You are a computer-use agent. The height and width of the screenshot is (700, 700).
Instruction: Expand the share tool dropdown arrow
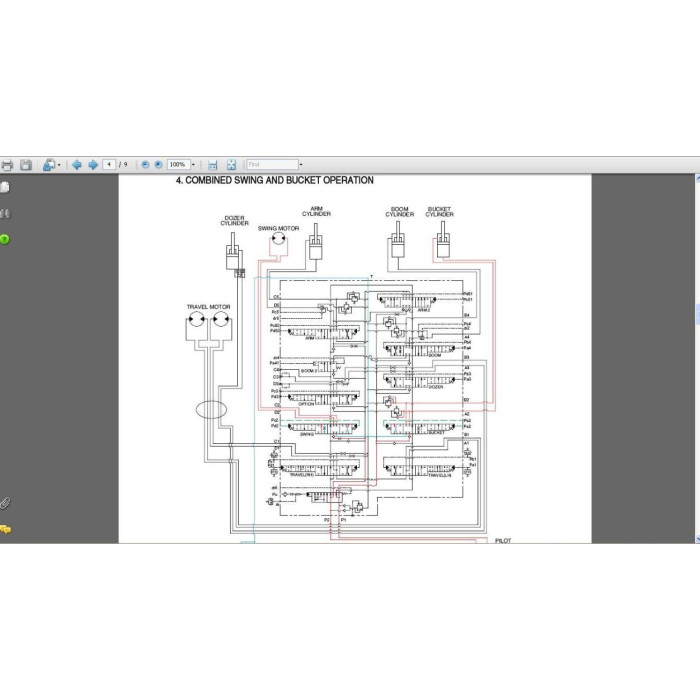point(59,165)
